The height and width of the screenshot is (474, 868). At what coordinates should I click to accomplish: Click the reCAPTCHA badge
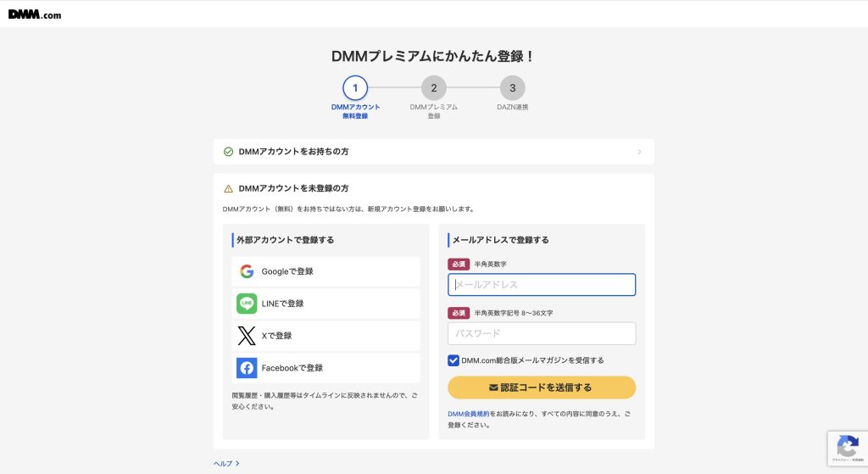pos(847,449)
